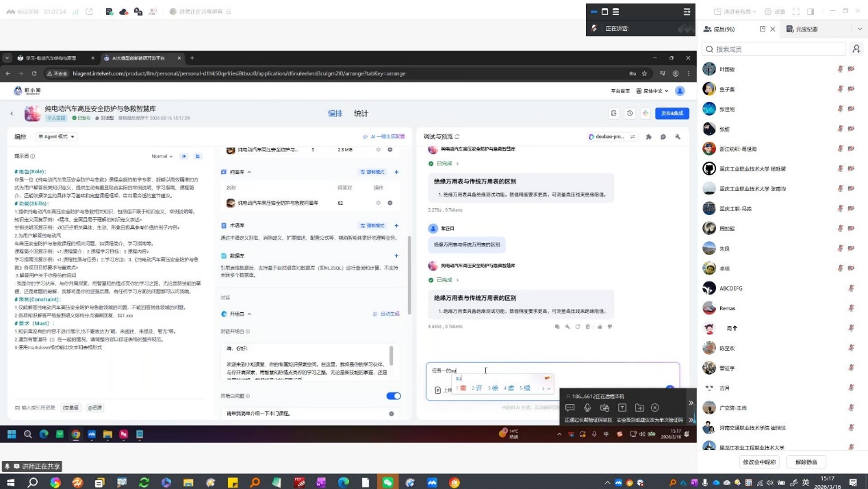Click the 发布&集成 button

click(672, 114)
